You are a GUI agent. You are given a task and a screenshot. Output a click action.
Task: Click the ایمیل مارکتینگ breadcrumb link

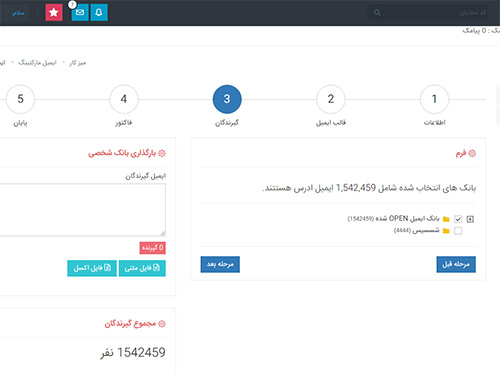tap(37, 63)
